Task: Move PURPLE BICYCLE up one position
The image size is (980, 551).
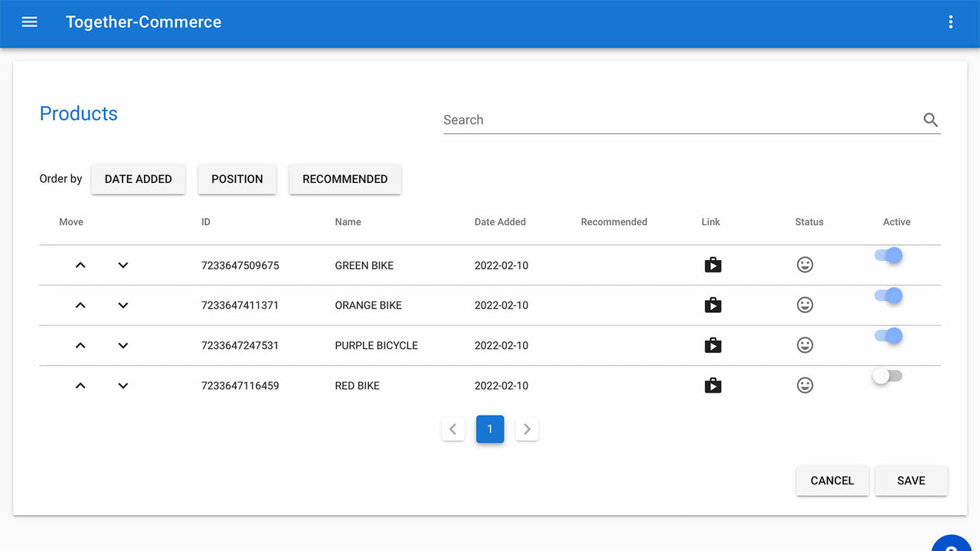Action: (80, 345)
